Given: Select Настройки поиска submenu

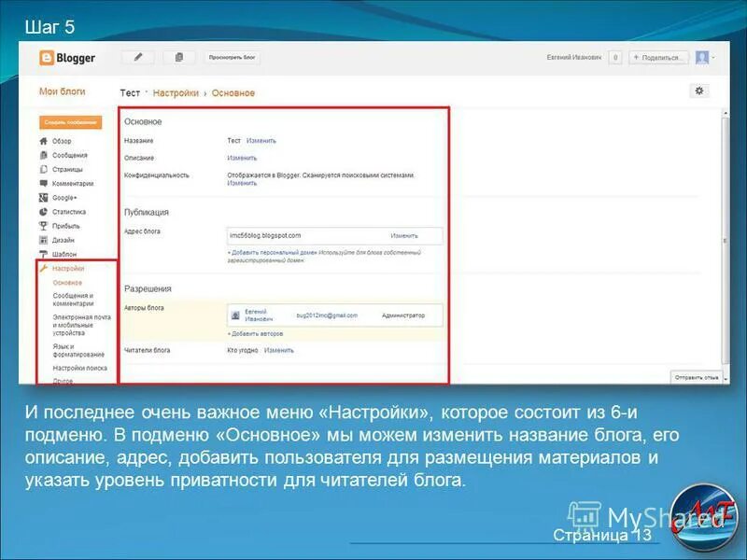Looking at the screenshot, I should pos(79,368).
